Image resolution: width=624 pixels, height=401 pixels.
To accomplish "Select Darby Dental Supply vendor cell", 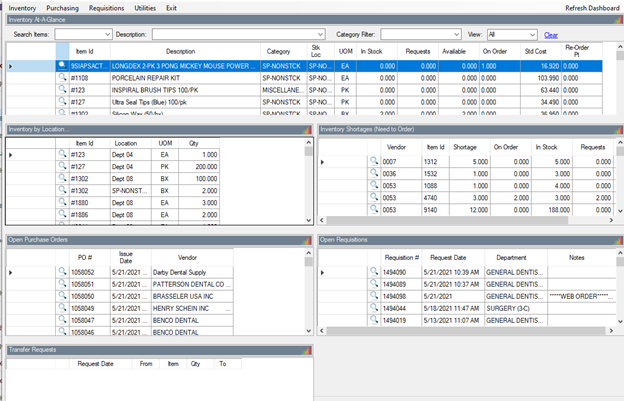I will click(192, 273).
